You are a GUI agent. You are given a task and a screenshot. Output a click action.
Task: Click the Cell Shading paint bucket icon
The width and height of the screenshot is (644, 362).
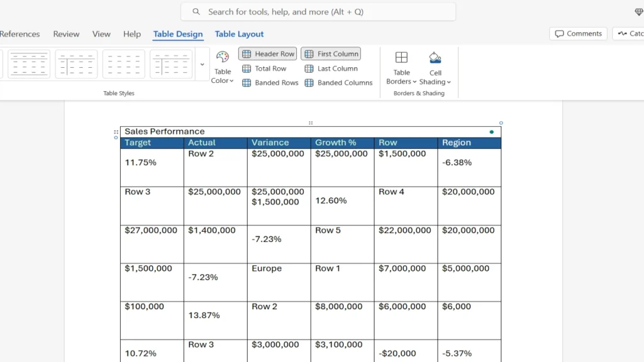pos(435,55)
